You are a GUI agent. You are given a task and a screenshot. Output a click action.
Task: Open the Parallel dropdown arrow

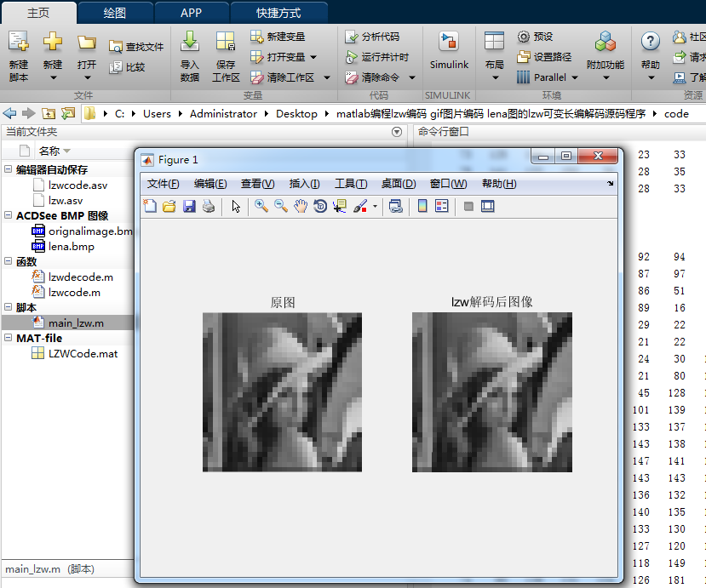[x=575, y=77]
